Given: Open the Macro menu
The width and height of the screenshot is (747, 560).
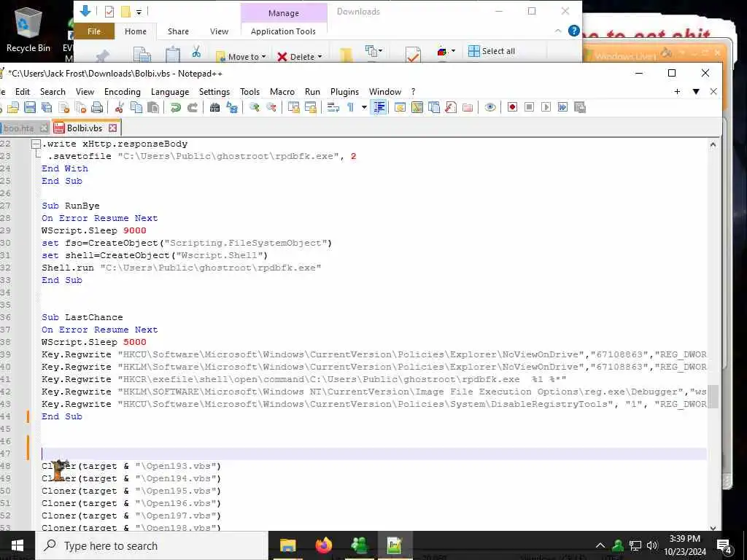Looking at the screenshot, I should pyautogui.click(x=282, y=91).
